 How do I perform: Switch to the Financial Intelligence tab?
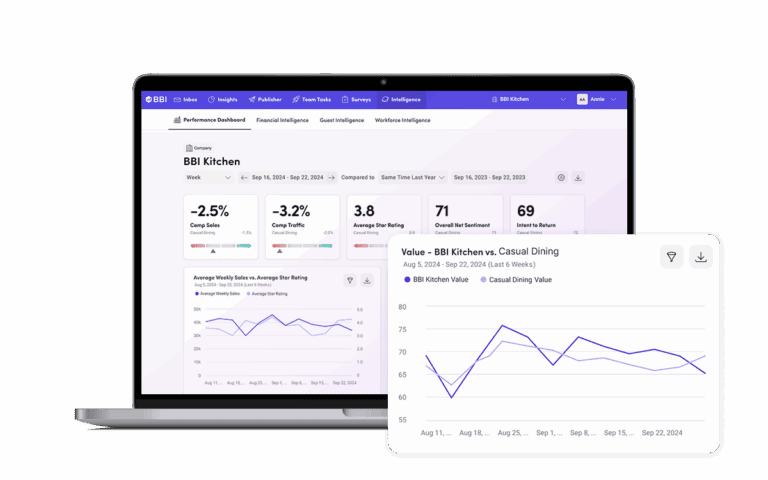(282, 120)
